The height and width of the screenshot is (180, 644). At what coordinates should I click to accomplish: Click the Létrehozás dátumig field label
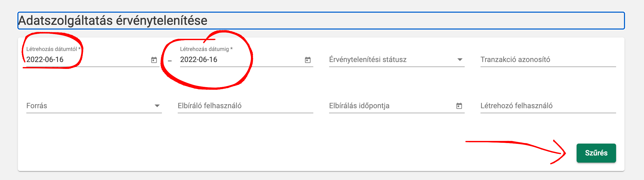[206, 49]
